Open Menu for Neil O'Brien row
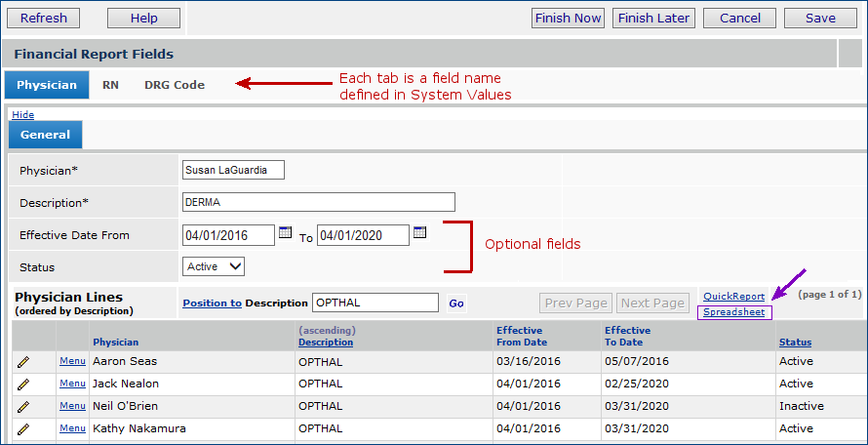Viewport: 868px width, 445px height. [72, 406]
